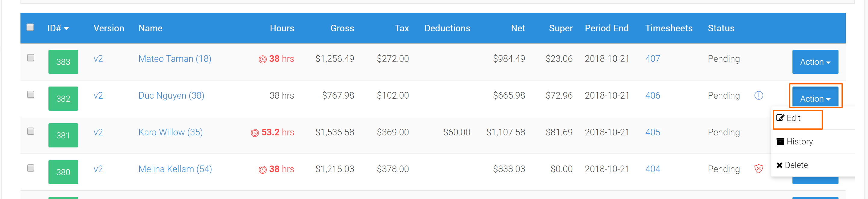Click the green 383 ID badge
The image size is (868, 199).
click(63, 62)
